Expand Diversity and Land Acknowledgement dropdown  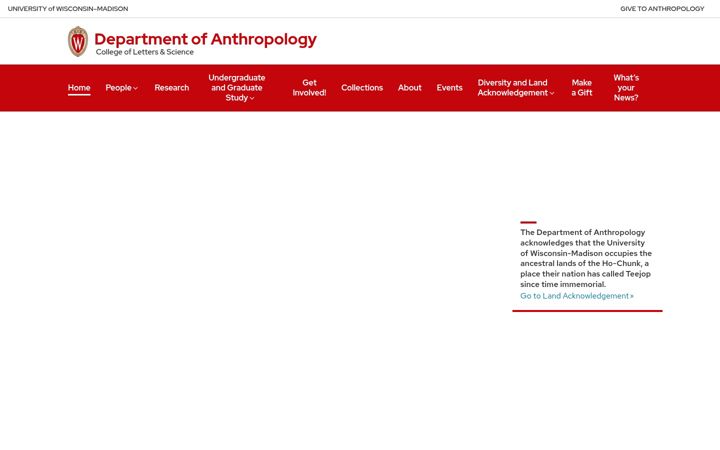[515, 88]
